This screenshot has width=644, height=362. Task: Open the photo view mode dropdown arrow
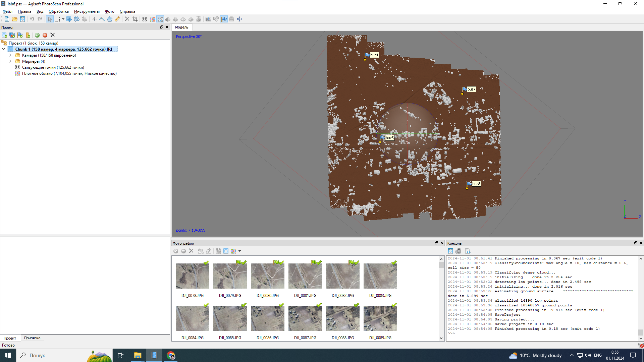point(239,251)
